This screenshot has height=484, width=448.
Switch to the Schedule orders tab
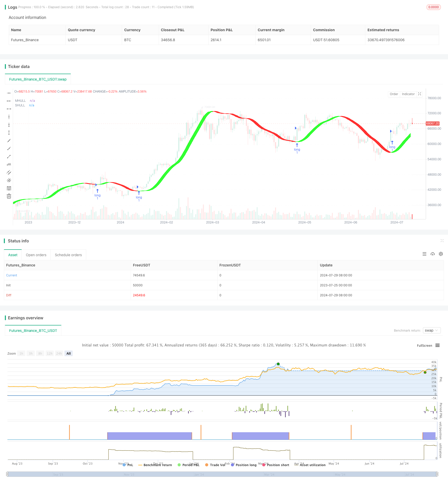(68, 255)
